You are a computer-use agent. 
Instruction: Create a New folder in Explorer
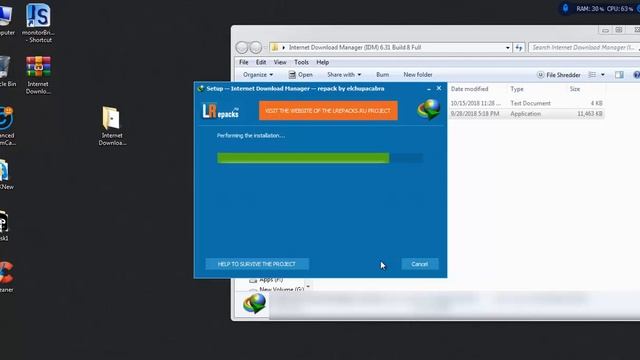click(x=418, y=75)
